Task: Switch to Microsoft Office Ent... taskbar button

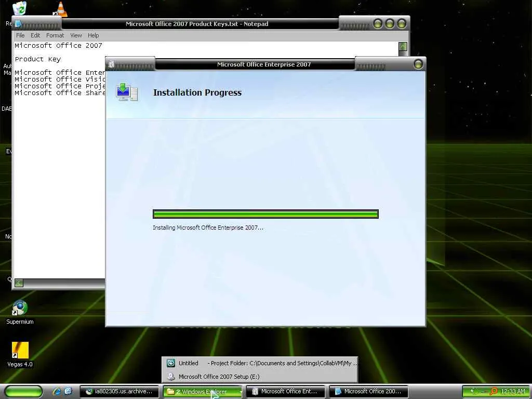Action: click(285, 392)
